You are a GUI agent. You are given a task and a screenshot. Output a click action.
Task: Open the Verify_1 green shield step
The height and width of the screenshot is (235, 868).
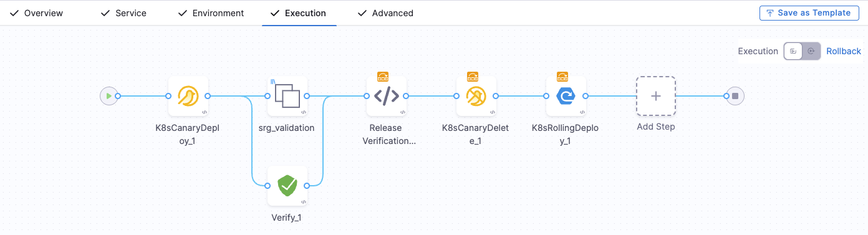(287, 186)
